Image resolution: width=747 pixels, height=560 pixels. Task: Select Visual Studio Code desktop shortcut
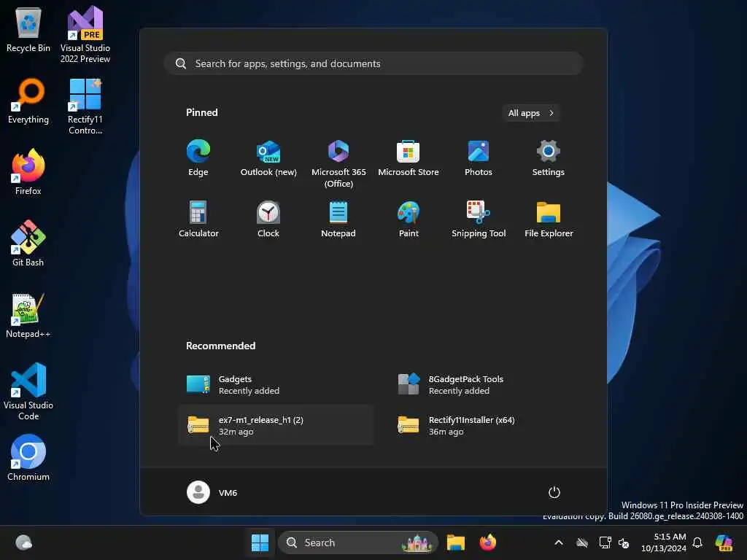(x=28, y=392)
